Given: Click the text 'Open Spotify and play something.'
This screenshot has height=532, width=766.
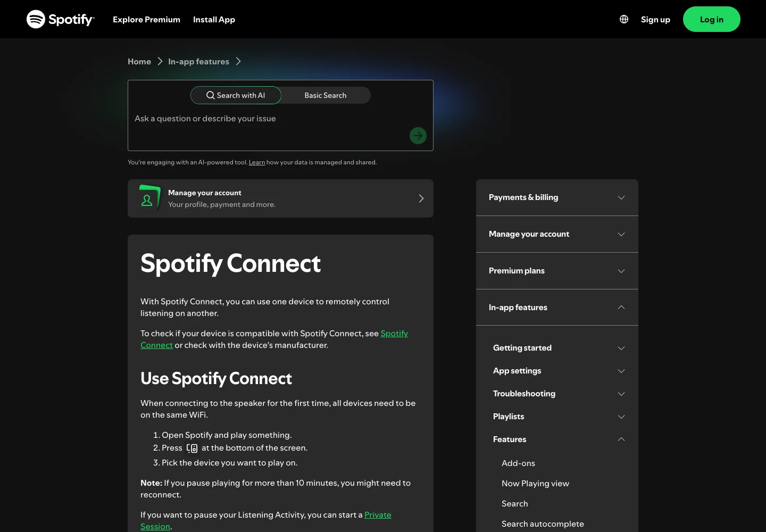Looking at the screenshot, I should (227, 435).
